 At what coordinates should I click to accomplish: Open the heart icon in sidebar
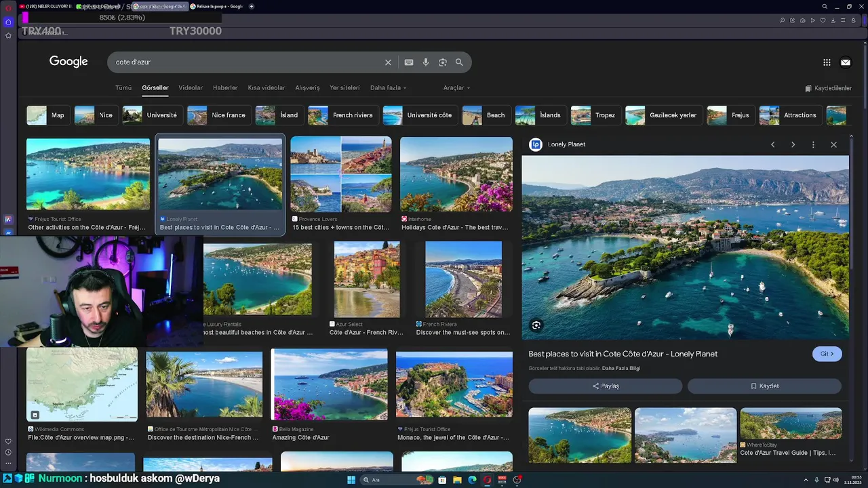[8, 442]
